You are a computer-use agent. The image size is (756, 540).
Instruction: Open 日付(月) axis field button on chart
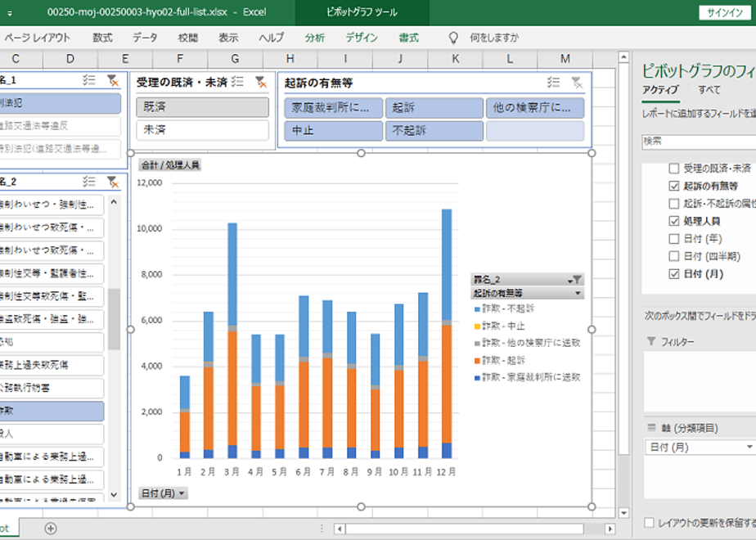[x=163, y=493]
